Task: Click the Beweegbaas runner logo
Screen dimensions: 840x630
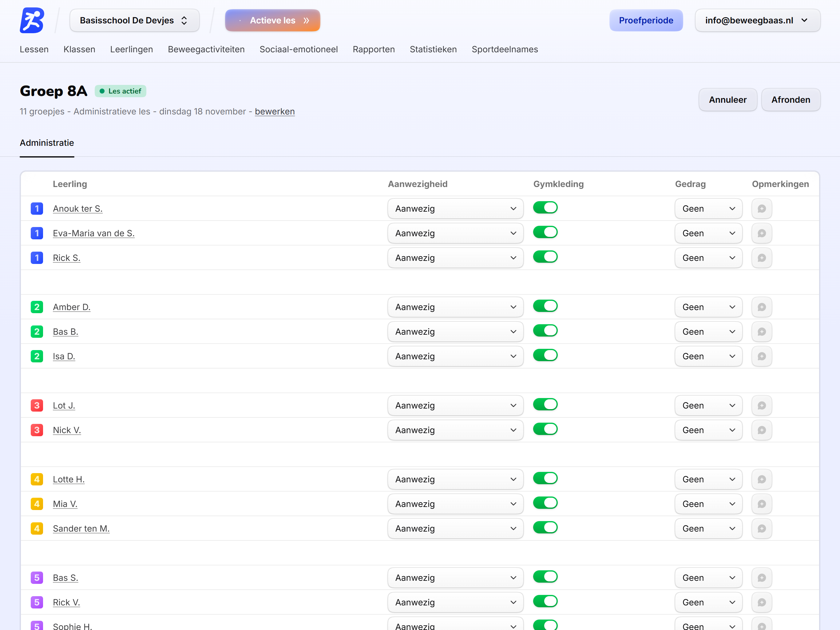Action: (32, 21)
